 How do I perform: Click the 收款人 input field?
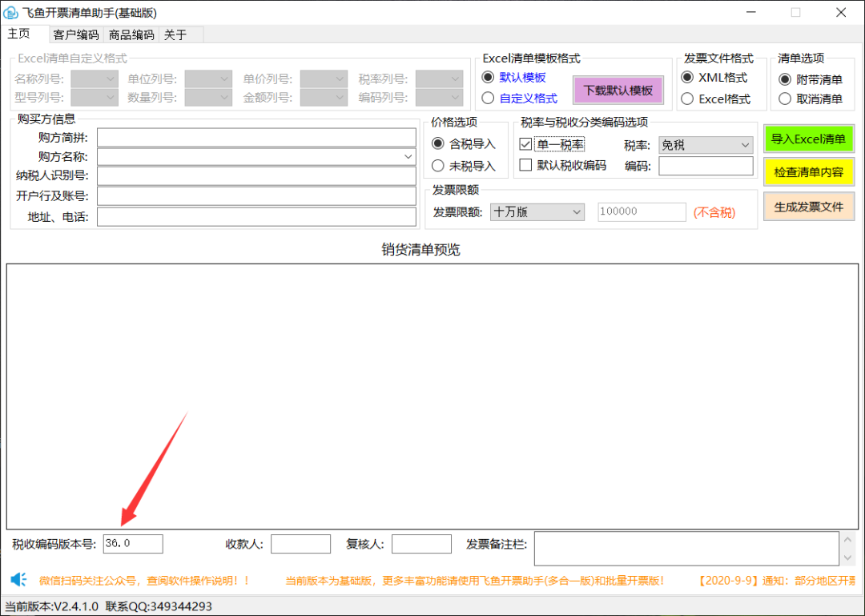(300, 544)
